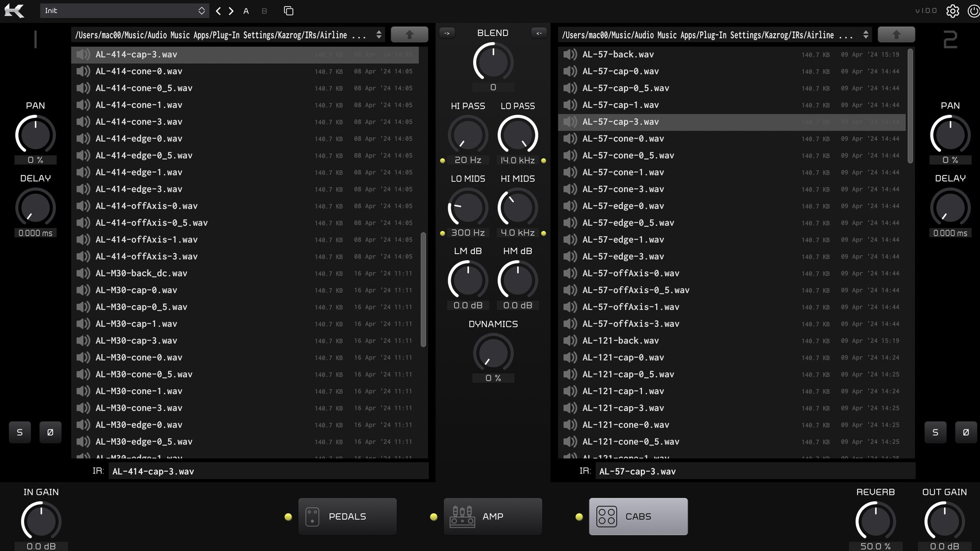This screenshot has width=980, height=551.
Task: Go to previous preset arrow
Action: point(218,11)
